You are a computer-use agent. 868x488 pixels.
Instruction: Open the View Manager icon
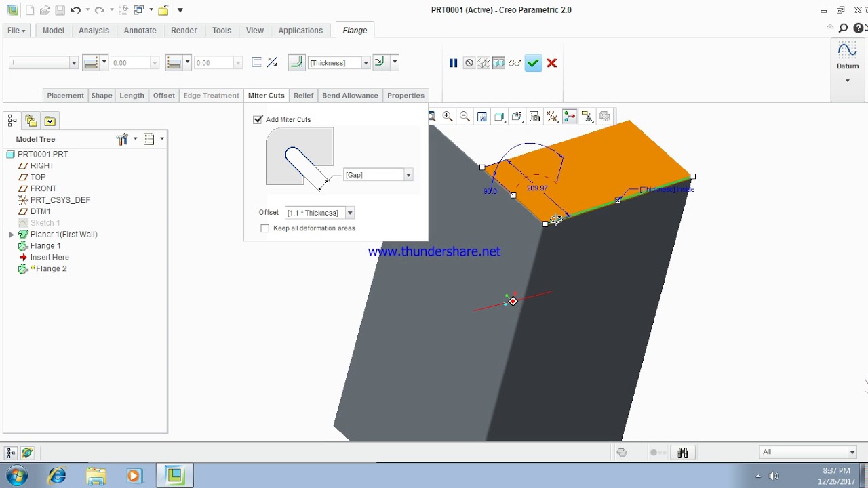pos(535,117)
